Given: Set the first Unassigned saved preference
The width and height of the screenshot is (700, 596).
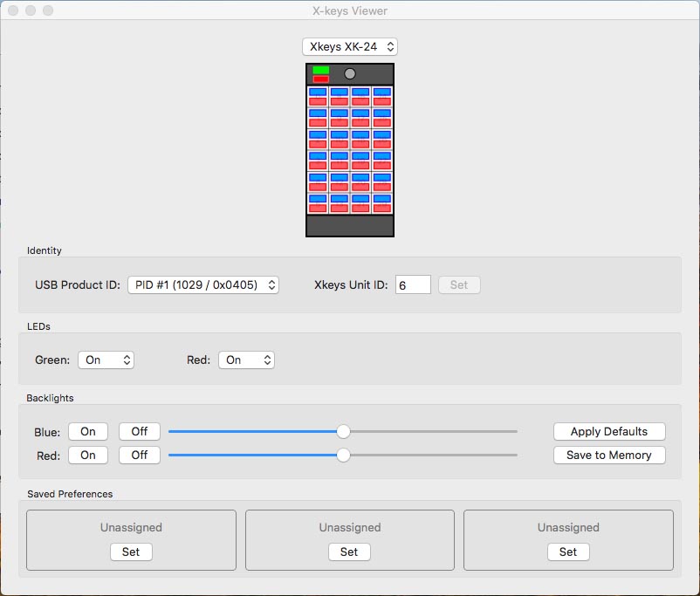Looking at the screenshot, I should click(131, 551).
